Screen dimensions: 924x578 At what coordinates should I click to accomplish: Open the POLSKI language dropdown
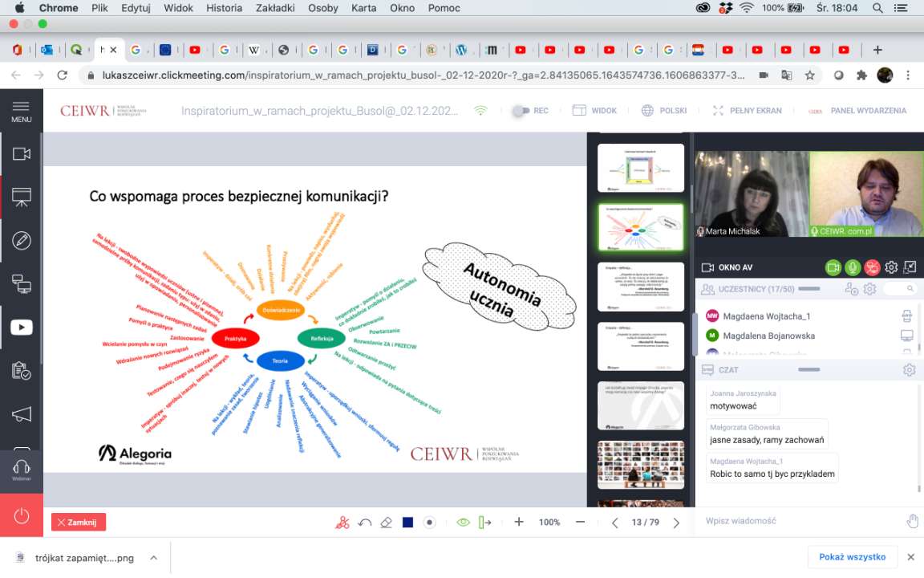[664, 111]
